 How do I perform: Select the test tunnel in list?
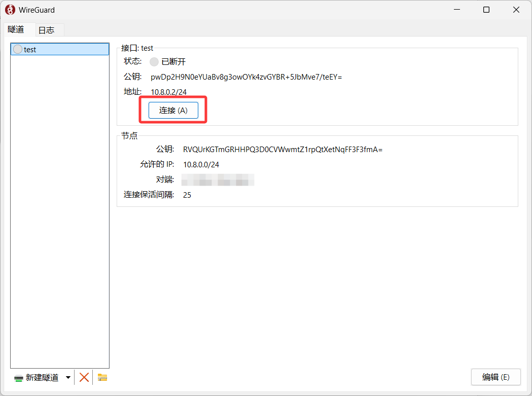pyautogui.click(x=60, y=49)
